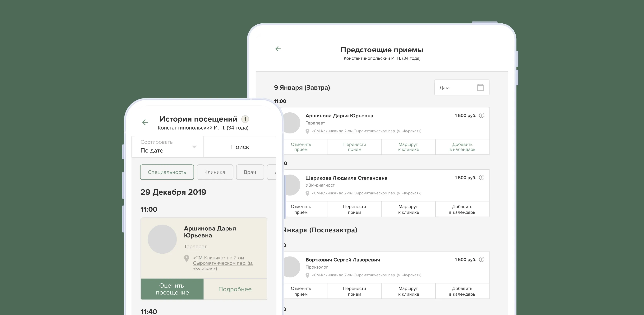This screenshot has width=644, height=315.
Task: Open clinic address link in the phone history card
Action: click(223, 263)
